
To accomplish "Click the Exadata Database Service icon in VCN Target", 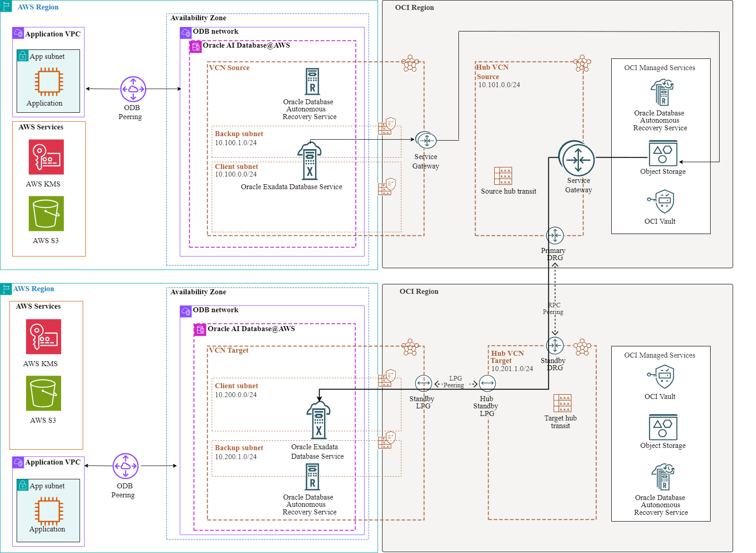I will coord(319,420).
